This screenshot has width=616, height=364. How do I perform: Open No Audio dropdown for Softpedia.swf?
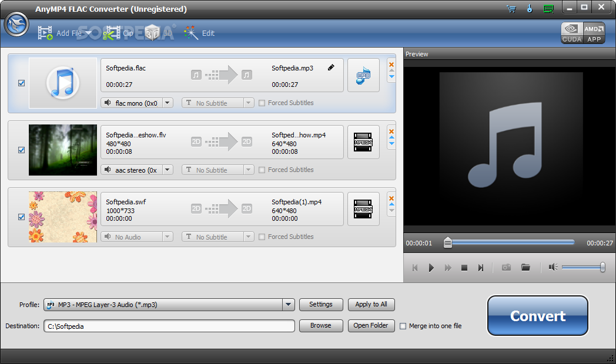pos(168,237)
